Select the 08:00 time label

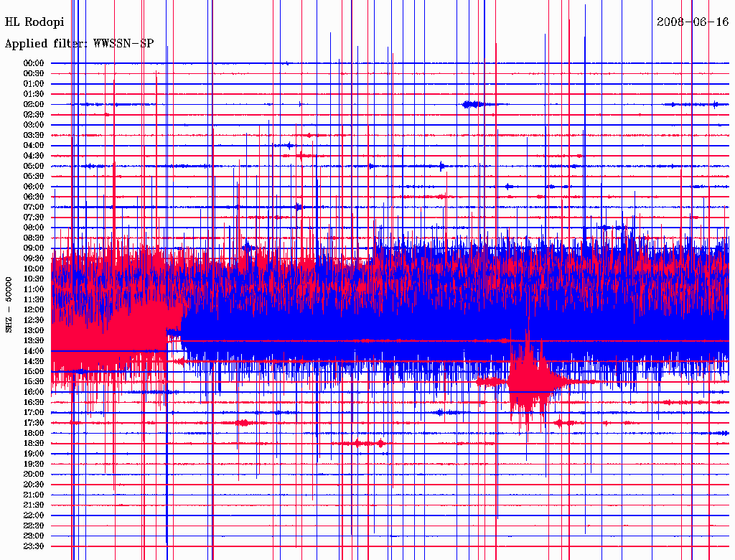point(34,228)
